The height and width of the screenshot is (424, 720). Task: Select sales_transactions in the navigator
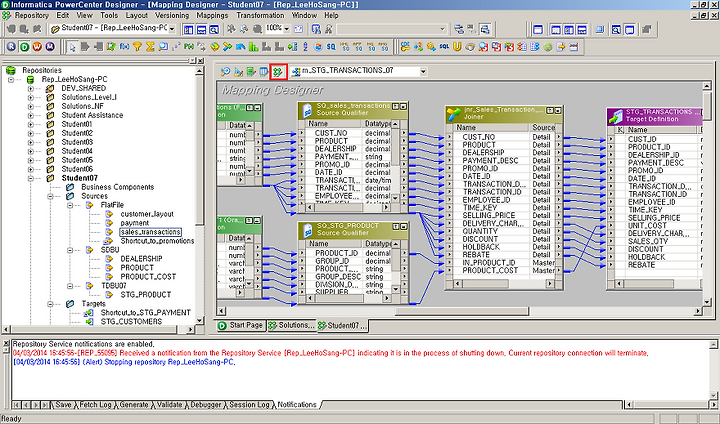[150, 232]
